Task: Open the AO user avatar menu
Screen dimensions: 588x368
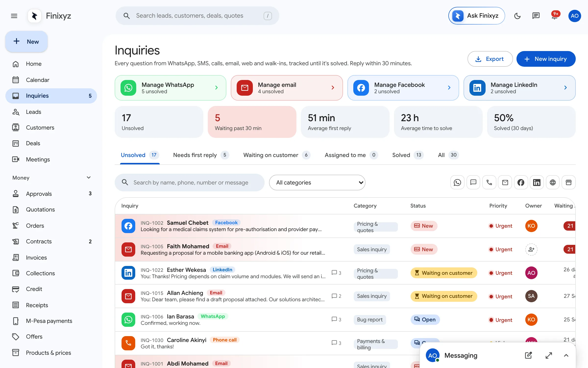Action: (x=575, y=16)
